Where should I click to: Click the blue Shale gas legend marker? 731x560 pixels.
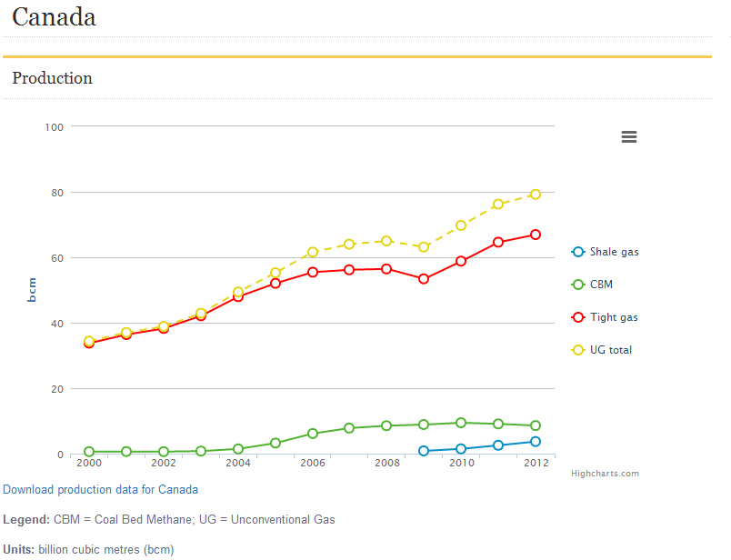click(577, 252)
